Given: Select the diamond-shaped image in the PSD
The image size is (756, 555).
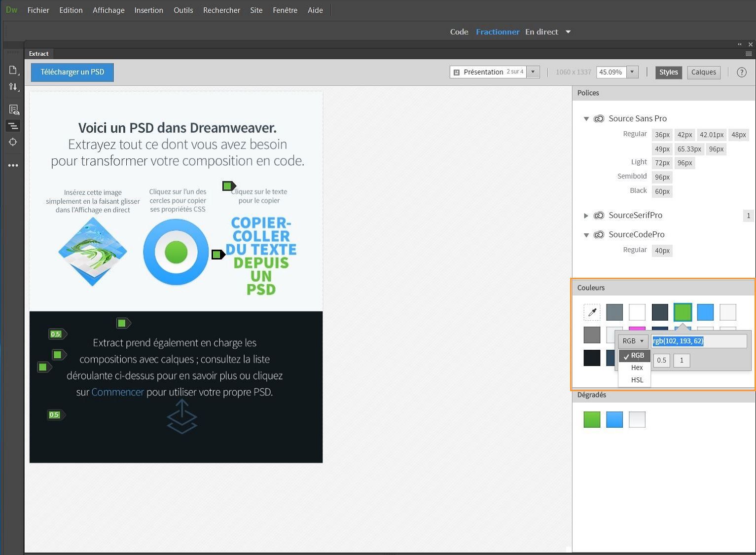Looking at the screenshot, I should [x=93, y=252].
